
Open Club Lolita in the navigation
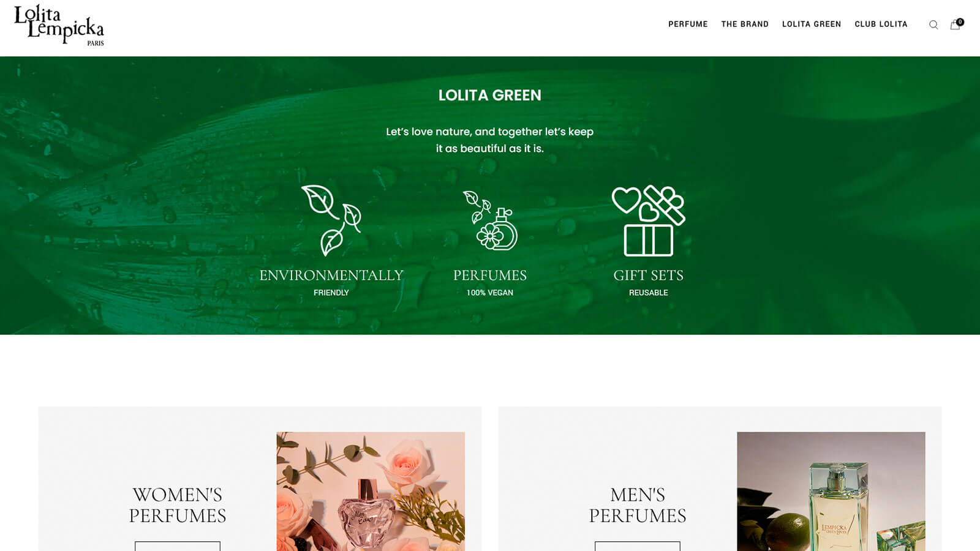tap(881, 24)
